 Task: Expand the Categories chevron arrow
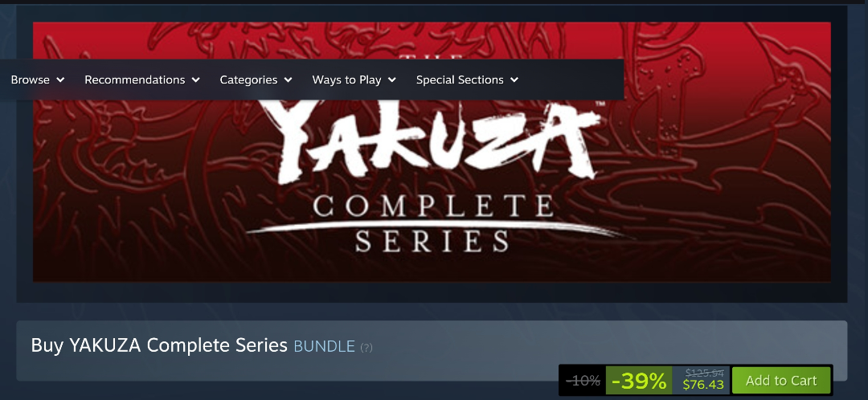point(288,80)
